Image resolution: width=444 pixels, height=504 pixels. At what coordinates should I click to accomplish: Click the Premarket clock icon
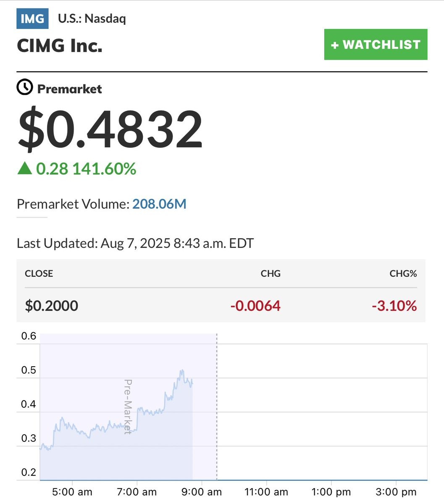24,88
